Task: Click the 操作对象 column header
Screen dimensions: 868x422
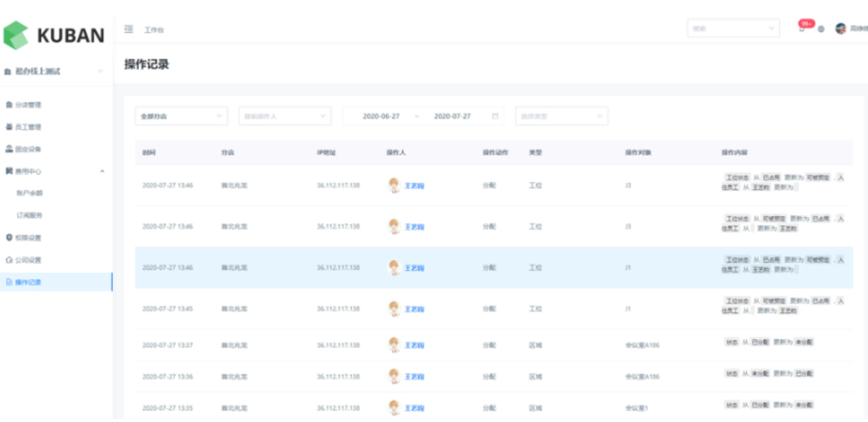Action: [638, 153]
